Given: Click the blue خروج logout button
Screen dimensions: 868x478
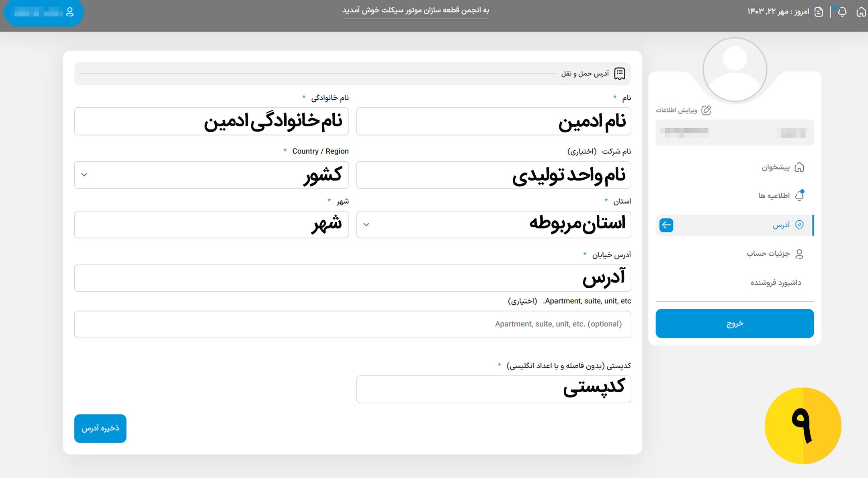Looking at the screenshot, I should pos(735,323).
